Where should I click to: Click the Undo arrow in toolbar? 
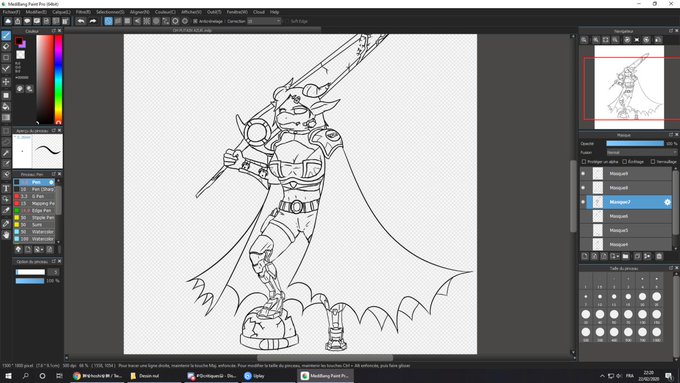tap(81, 21)
